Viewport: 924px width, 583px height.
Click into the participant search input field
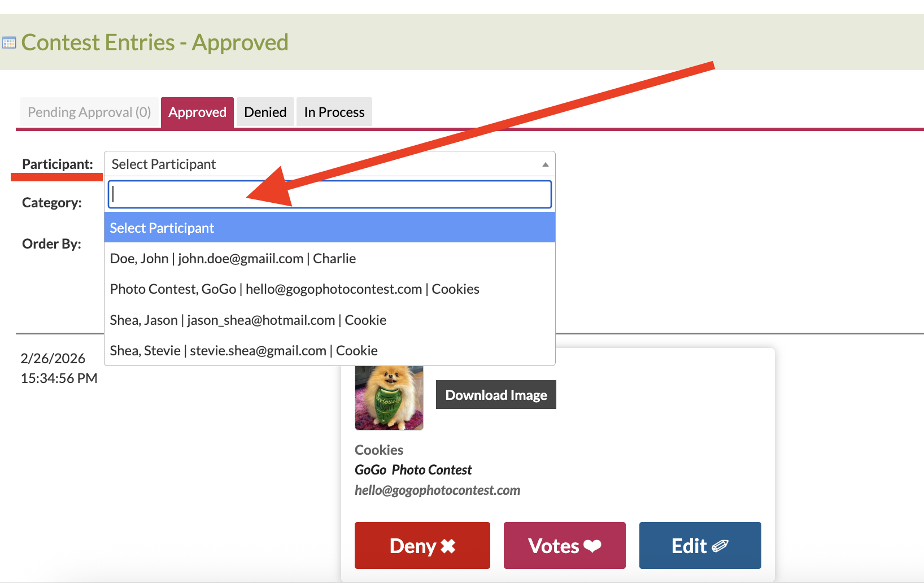click(x=330, y=194)
